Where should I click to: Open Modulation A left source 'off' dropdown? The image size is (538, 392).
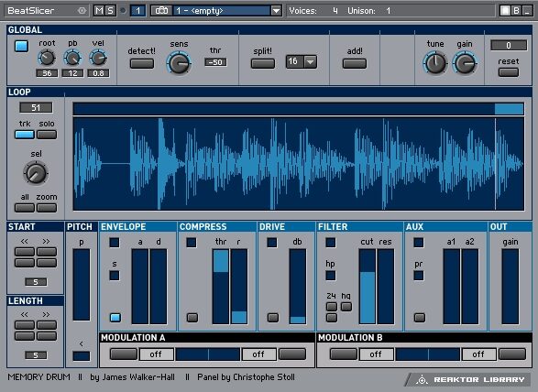[156, 354]
